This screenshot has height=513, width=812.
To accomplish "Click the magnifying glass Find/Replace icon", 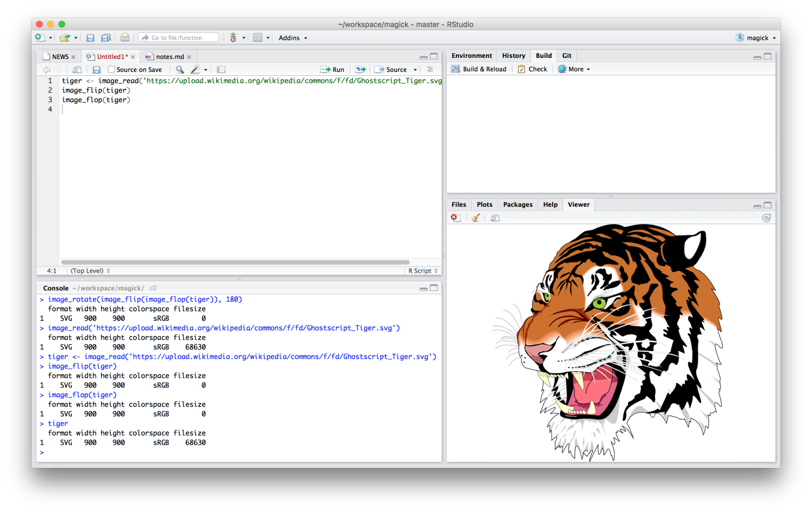I will tap(179, 69).
